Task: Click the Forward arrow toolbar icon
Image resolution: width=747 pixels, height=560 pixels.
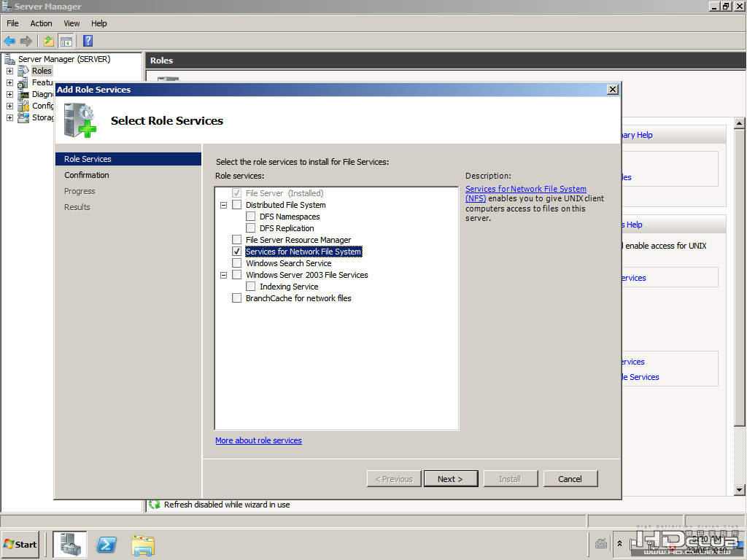Action: (x=26, y=42)
